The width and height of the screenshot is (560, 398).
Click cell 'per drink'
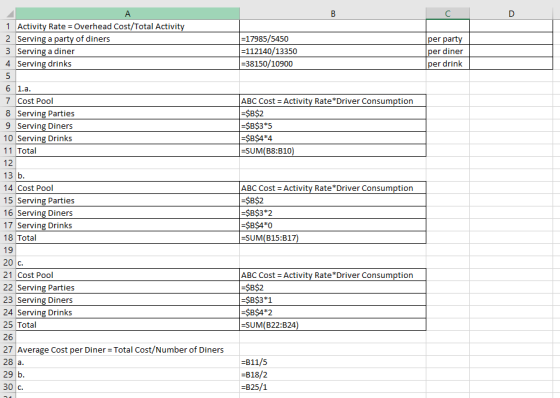point(448,64)
